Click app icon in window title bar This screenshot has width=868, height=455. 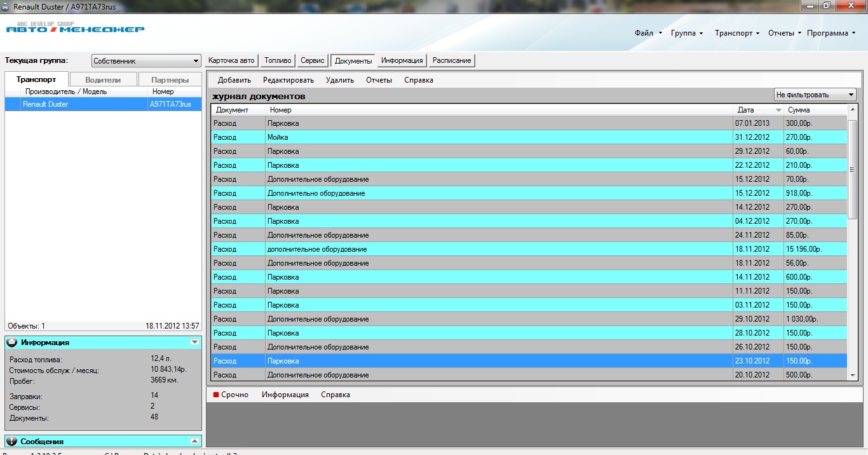click(x=6, y=6)
